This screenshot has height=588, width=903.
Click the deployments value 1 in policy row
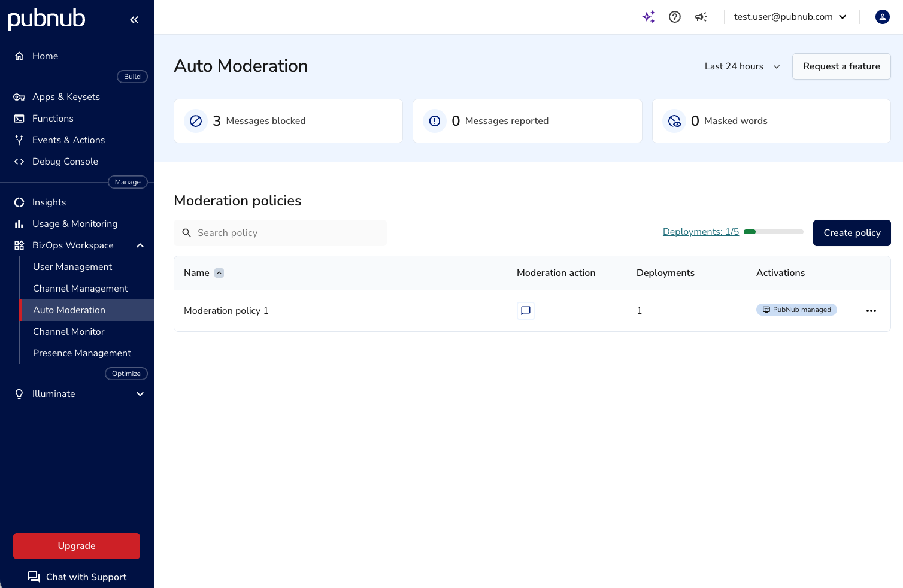coord(639,311)
